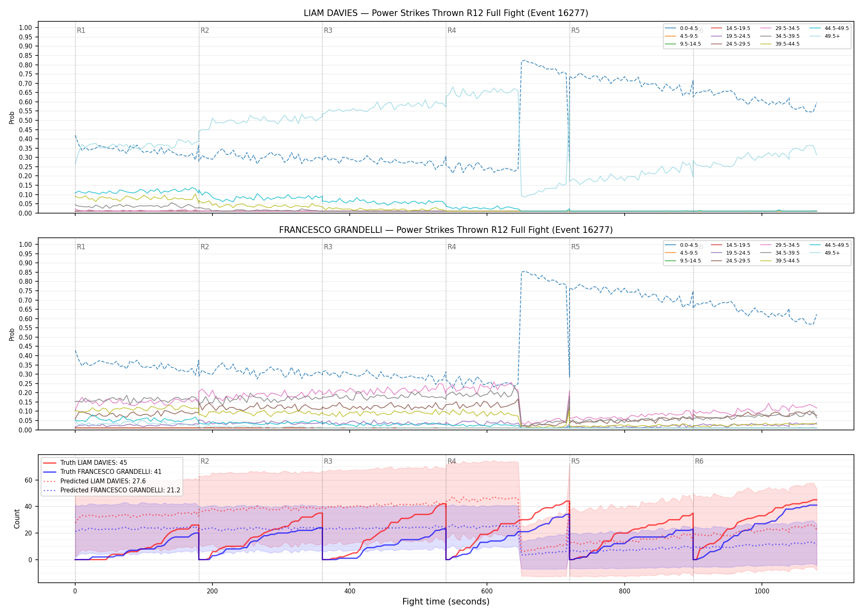Click the '0.50' y-tick in Liam Davies chart
863x616 pixels.
25,120
